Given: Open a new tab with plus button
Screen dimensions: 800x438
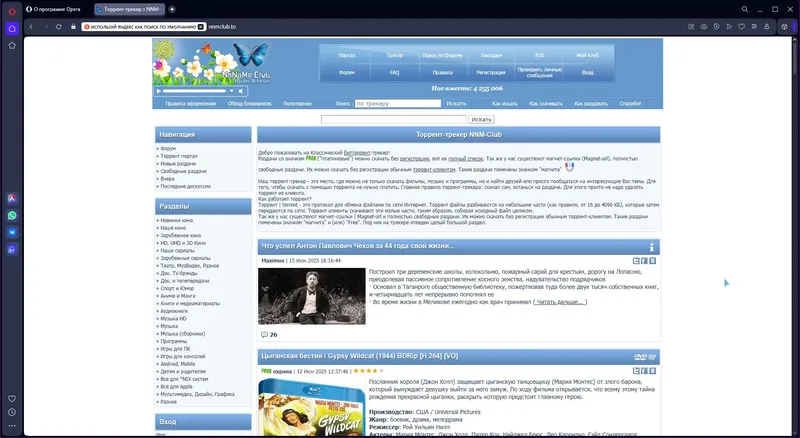Looking at the screenshot, I should click(172, 9).
